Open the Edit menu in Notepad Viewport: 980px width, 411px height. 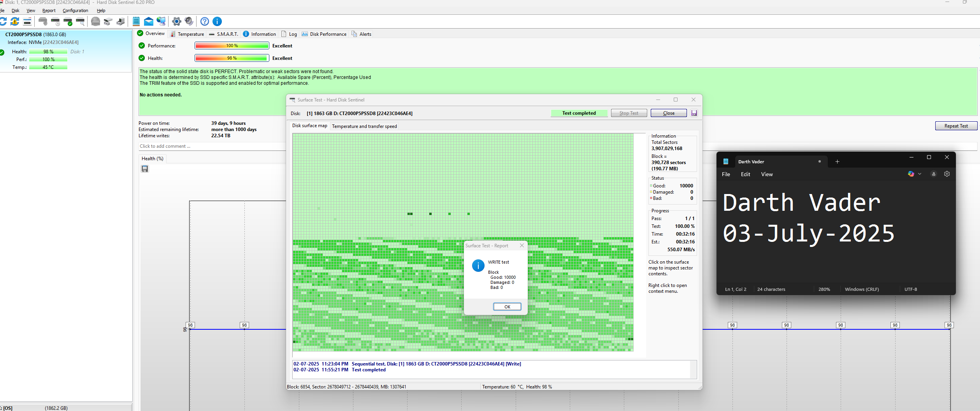click(x=745, y=174)
